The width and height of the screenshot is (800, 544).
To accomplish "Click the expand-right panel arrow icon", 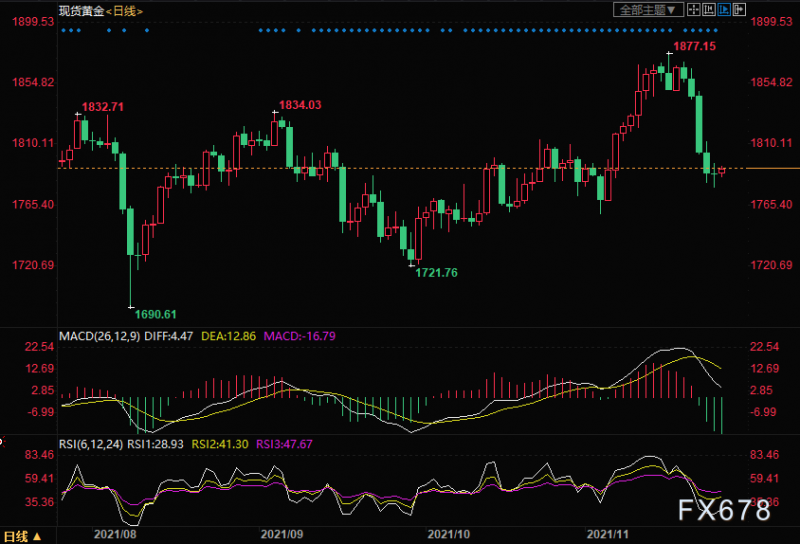I will 739,10.
